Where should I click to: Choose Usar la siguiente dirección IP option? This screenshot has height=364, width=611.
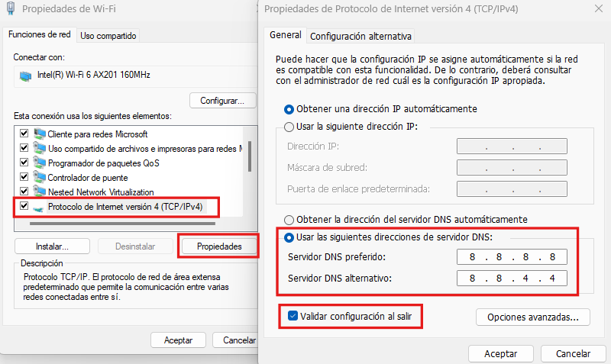point(289,126)
